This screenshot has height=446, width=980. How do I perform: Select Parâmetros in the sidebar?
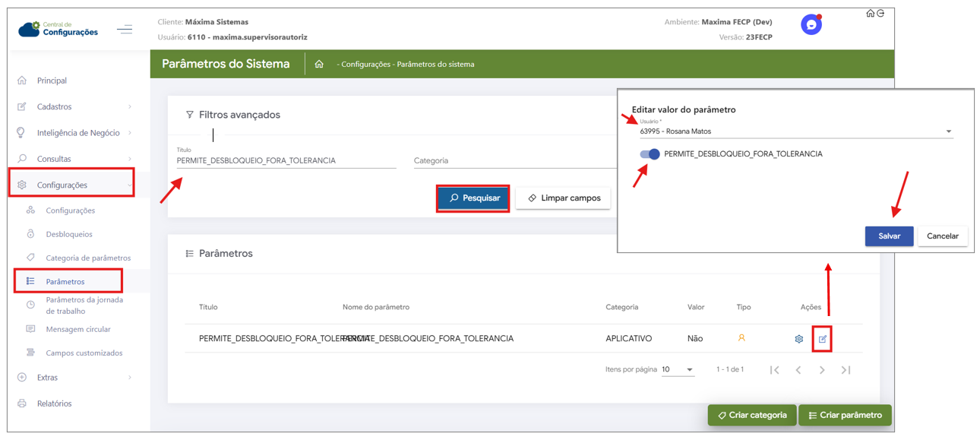(65, 281)
